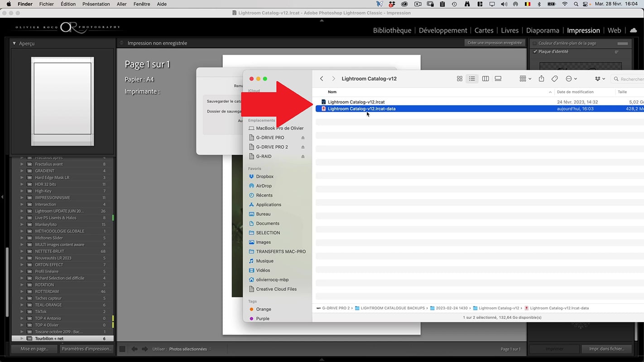Click Créer une impression enregistrée button

(495, 43)
